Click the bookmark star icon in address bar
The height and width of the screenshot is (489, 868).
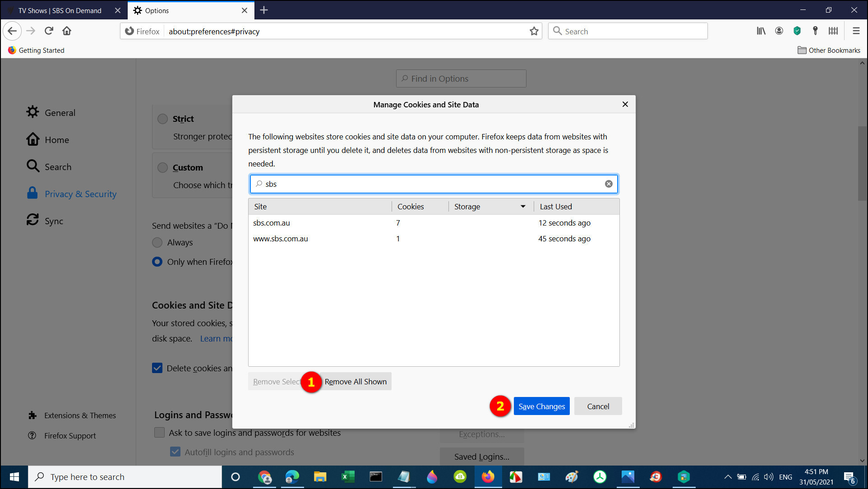click(534, 31)
